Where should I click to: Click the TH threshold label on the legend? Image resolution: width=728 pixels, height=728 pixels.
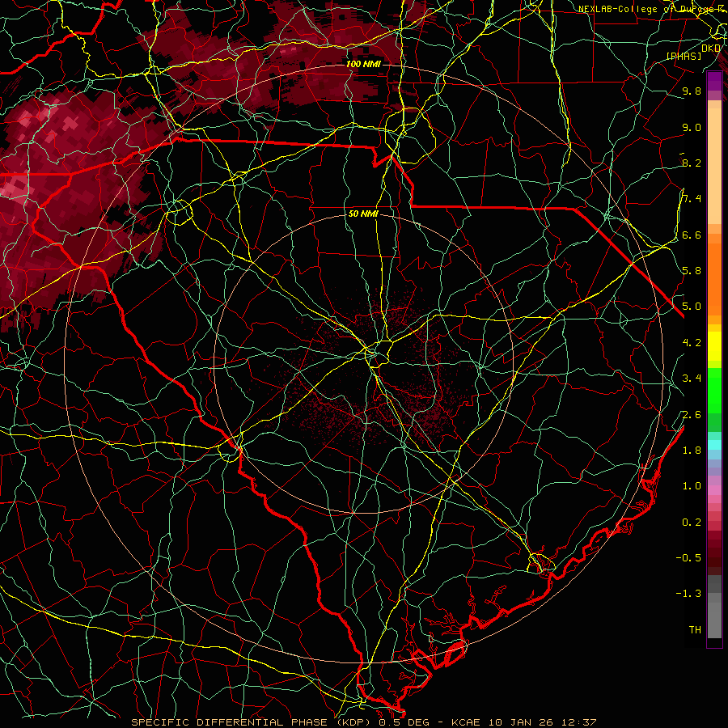pos(695,629)
